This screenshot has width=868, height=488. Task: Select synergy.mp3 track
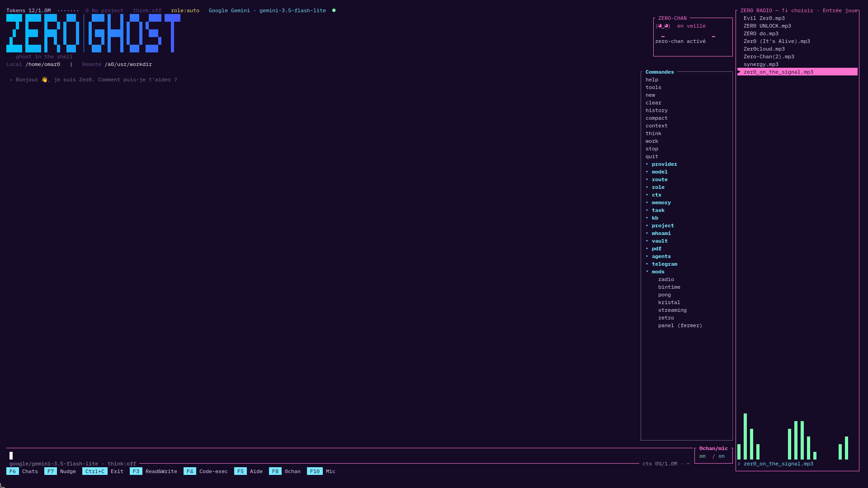(761, 64)
